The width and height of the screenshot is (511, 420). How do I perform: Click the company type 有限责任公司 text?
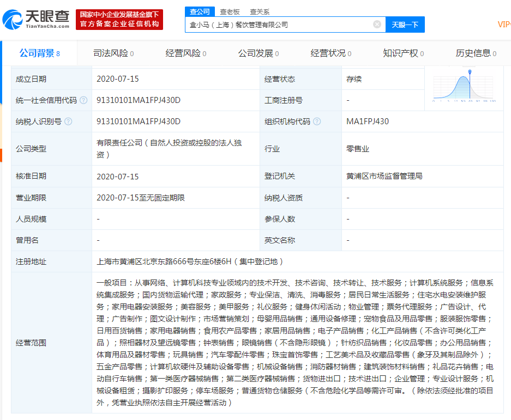169,149
